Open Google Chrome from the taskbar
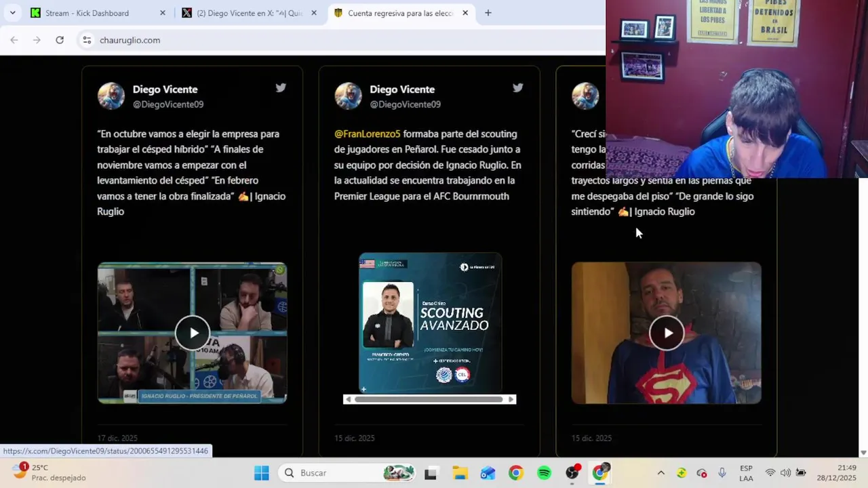Screen dimensions: 868x488 [516, 473]
